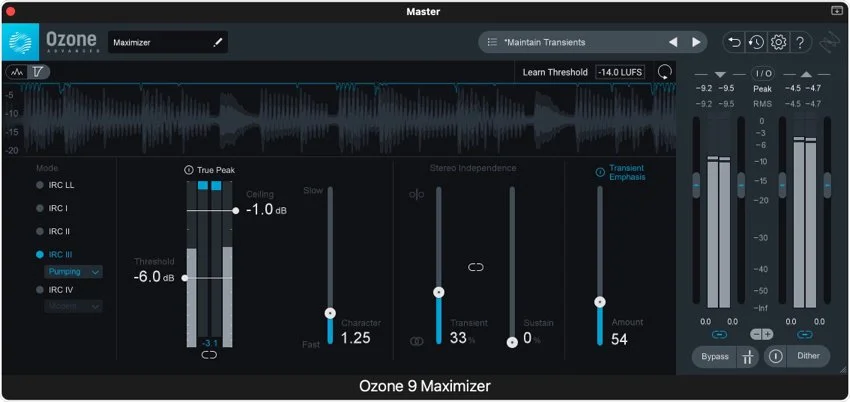The height and width of the screenshot is (402, 850).
Task: Click the Threshold value -6.0 dB
Action: coord(154,277)
